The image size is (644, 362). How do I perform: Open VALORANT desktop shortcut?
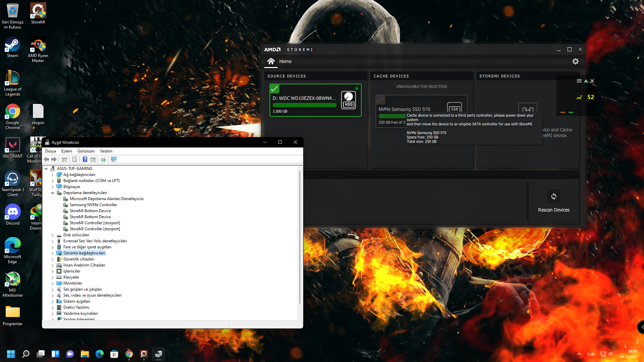pyautogui.click(x=12, y=148)
